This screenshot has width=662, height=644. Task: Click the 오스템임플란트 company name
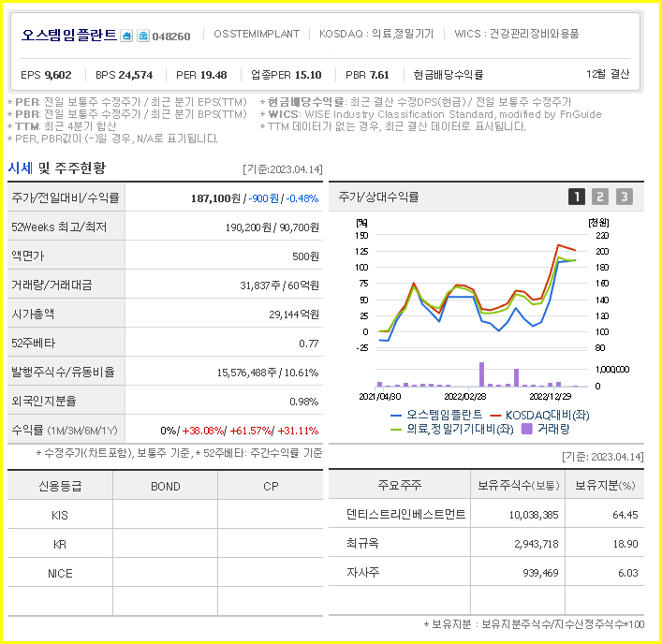(68, 35)
